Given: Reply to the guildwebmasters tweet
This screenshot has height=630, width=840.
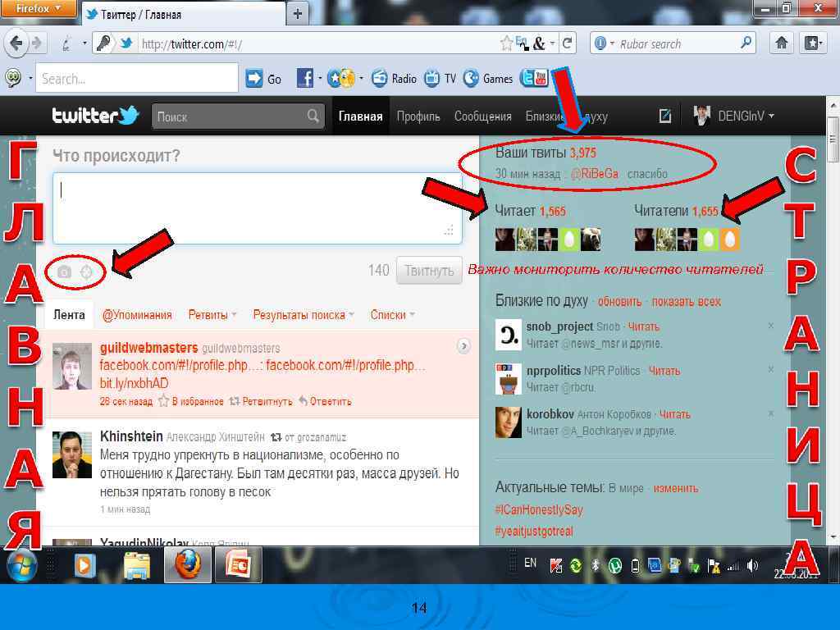Looking at the screenshot, I should (325, 401).
